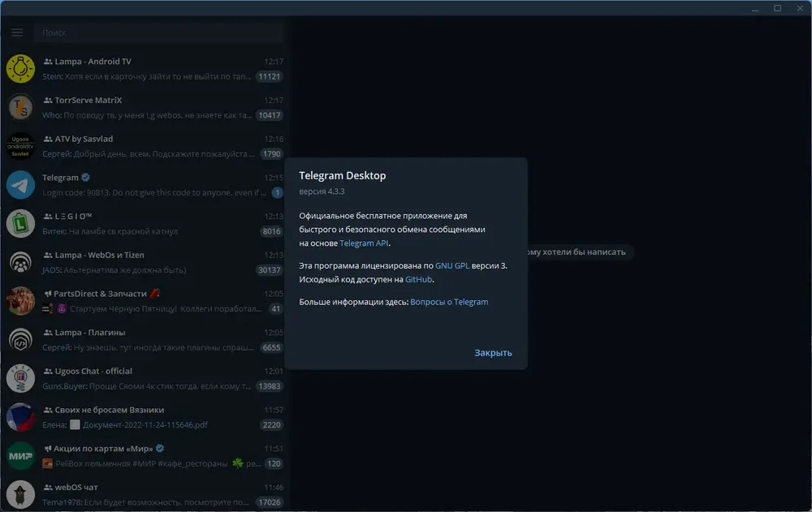Click the Telegram verified badge
This screenshot has width=812, height=512.
pyautogui.click(x=85, y=177)
